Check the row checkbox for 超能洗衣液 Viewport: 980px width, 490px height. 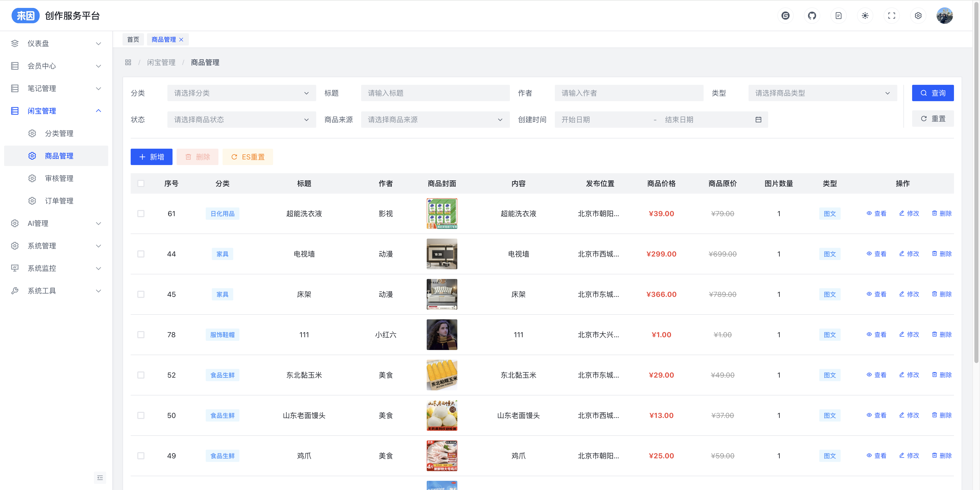pos(141,214)
